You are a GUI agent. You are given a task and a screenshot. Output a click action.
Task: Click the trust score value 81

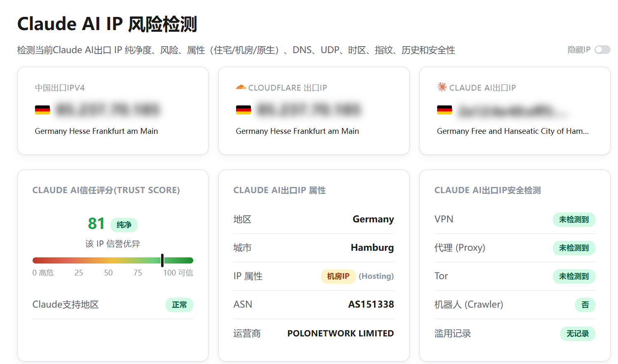(x=96, y=224)
